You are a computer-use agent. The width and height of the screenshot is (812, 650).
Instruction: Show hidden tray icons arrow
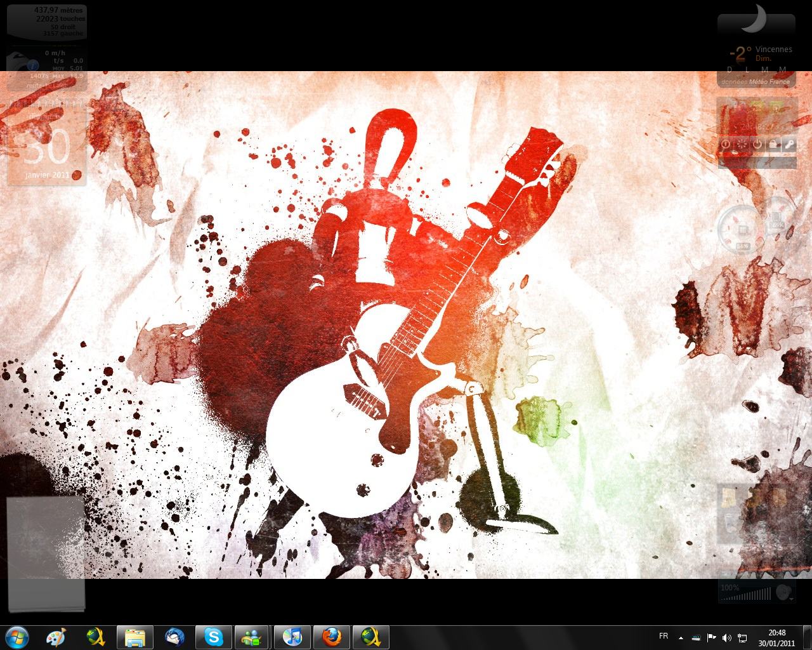tap(681, 638)
